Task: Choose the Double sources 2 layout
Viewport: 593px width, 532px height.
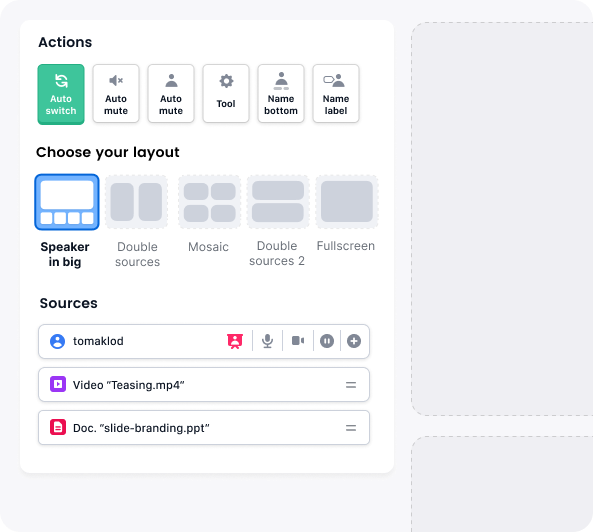Action: [278, 202]
